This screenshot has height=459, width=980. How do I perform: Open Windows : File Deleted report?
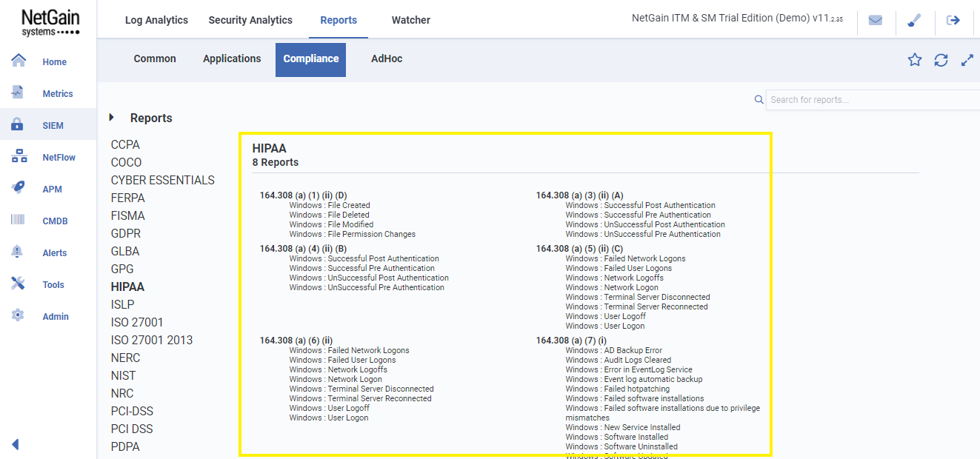(x=329, y=215)
